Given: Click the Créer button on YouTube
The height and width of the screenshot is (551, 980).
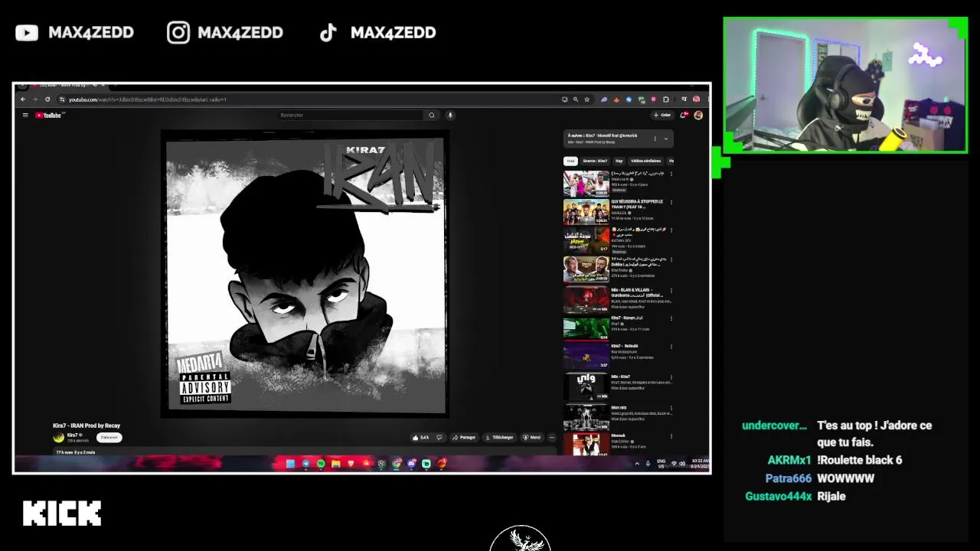Looking at the screenshot, I should pyautogui.click(x=662, y=116).
